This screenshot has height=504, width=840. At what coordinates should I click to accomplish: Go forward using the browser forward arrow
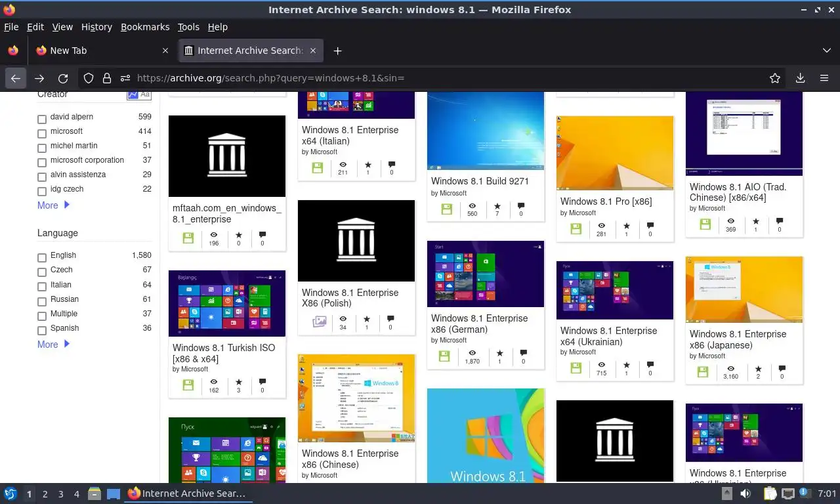tap(39, 78)
